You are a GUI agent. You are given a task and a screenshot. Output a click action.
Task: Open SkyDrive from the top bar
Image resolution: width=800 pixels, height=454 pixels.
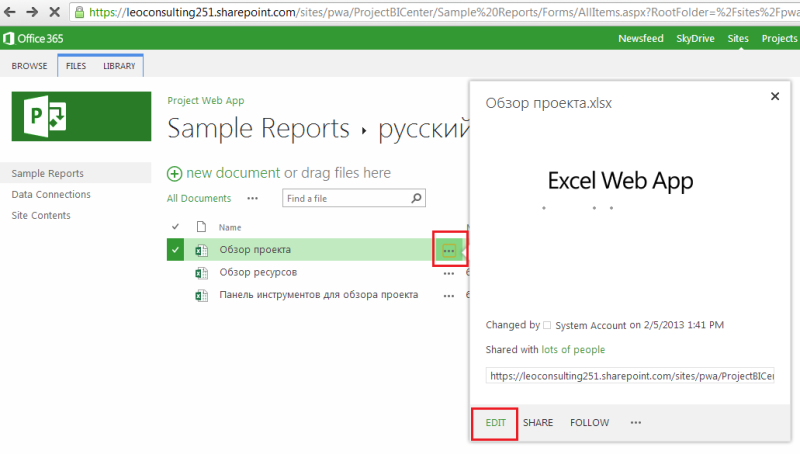point(695,38)
